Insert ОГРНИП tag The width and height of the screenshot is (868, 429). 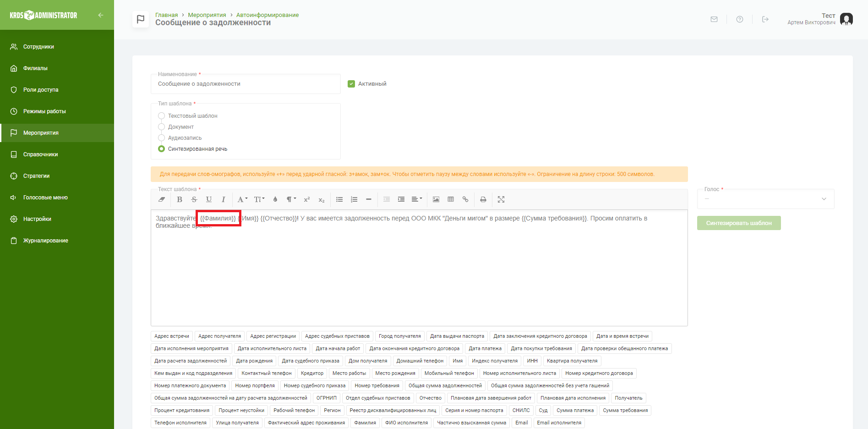coord(327,398)
